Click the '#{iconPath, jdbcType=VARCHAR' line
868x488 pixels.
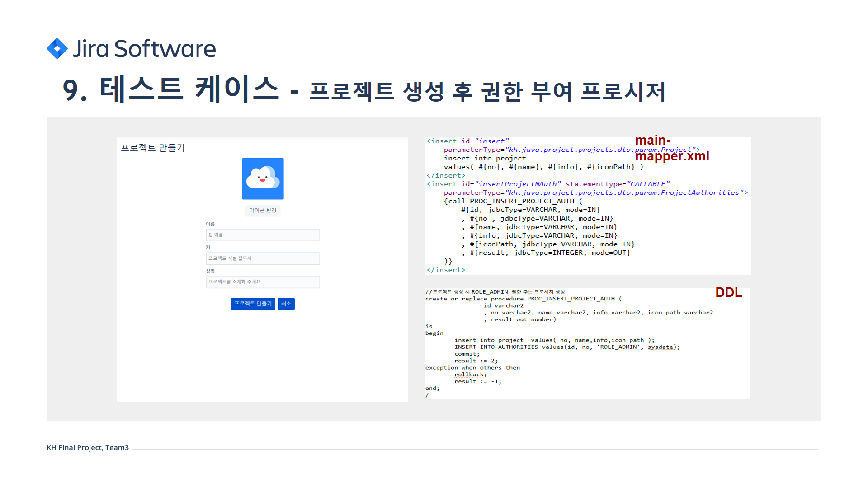coord(548,244)
